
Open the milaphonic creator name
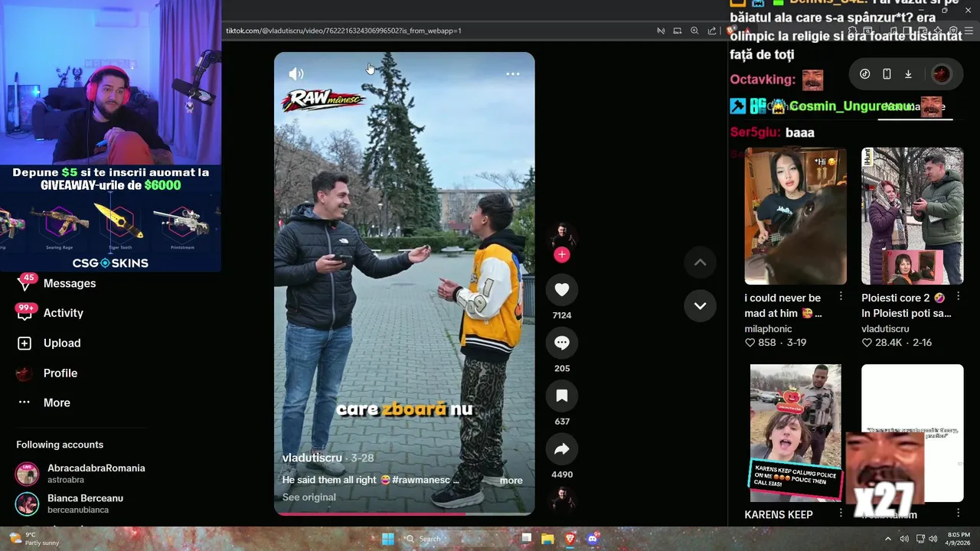point(768,329)
